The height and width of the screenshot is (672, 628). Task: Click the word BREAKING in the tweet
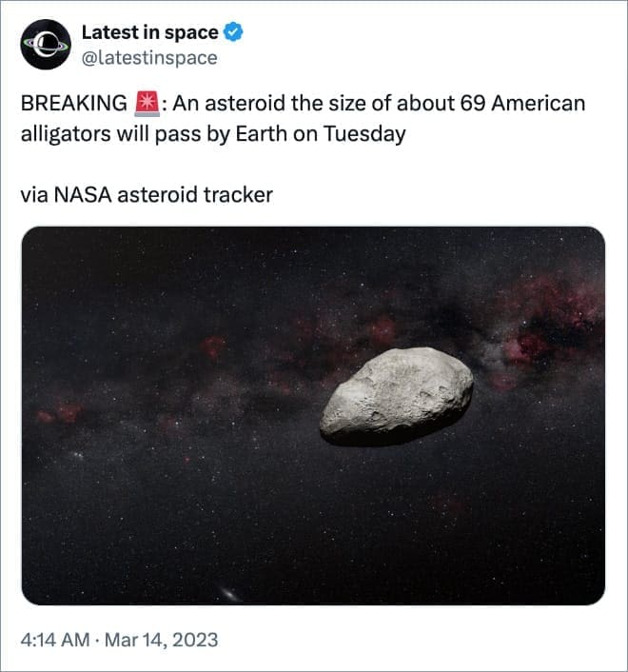(x=73, y=104)
